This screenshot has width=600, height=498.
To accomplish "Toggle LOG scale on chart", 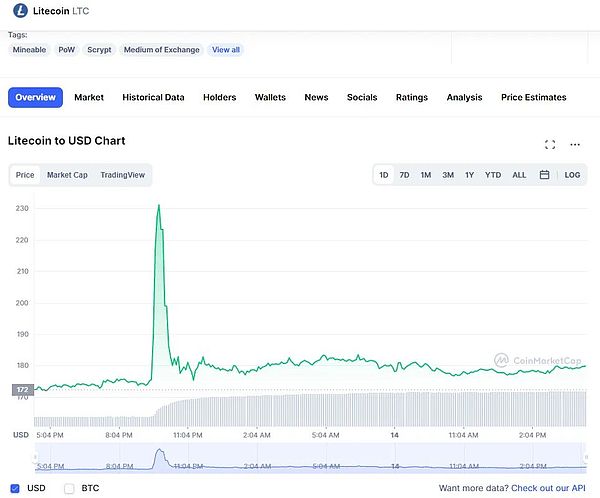I will pyautogui.click(x=572, y=175).
